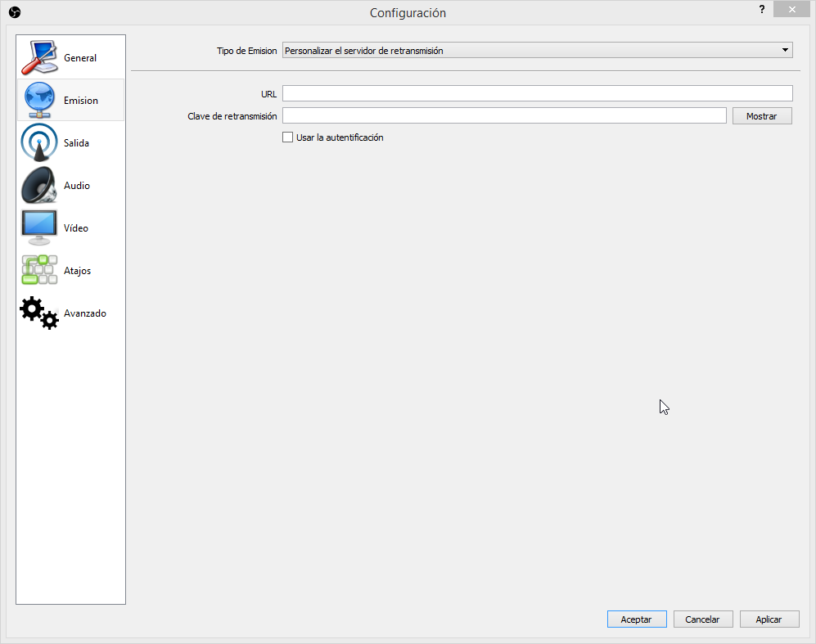
Task: Switch to the Avanzado tab label
Action: (x=85, y=313)
